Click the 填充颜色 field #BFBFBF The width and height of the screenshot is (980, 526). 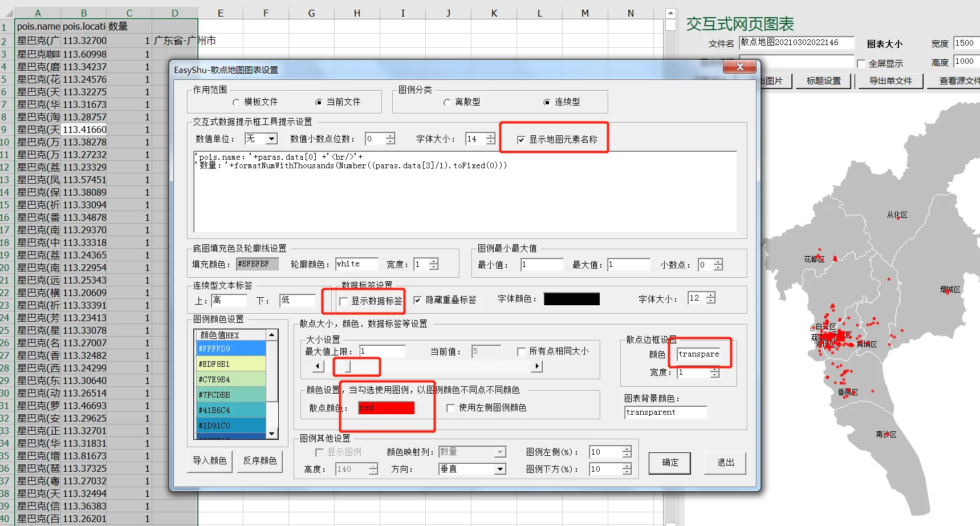tap(257, 264)
